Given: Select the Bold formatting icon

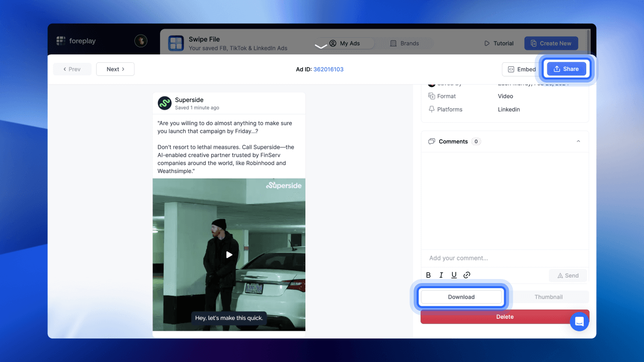Looking at the screenshot, I should click(428, 275).
